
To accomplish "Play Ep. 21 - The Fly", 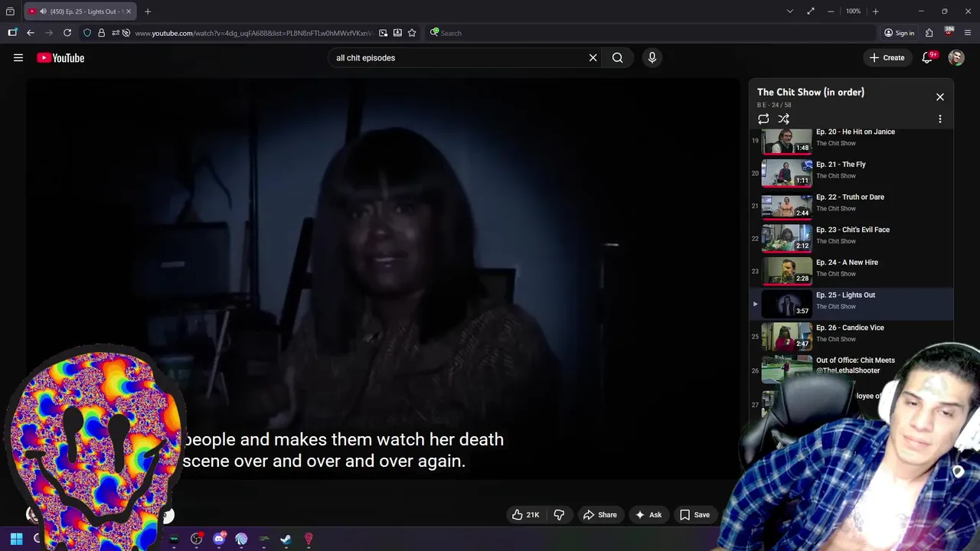I will tap(851, 173).
